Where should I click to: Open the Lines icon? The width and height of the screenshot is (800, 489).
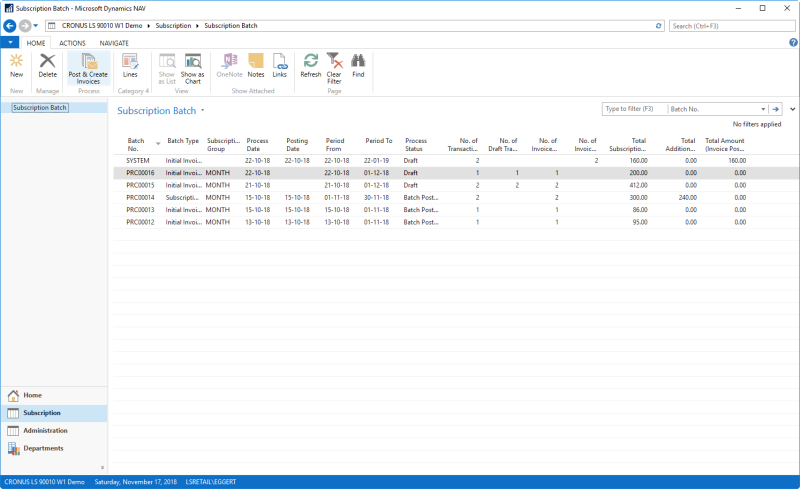click(x=130, y=66)
